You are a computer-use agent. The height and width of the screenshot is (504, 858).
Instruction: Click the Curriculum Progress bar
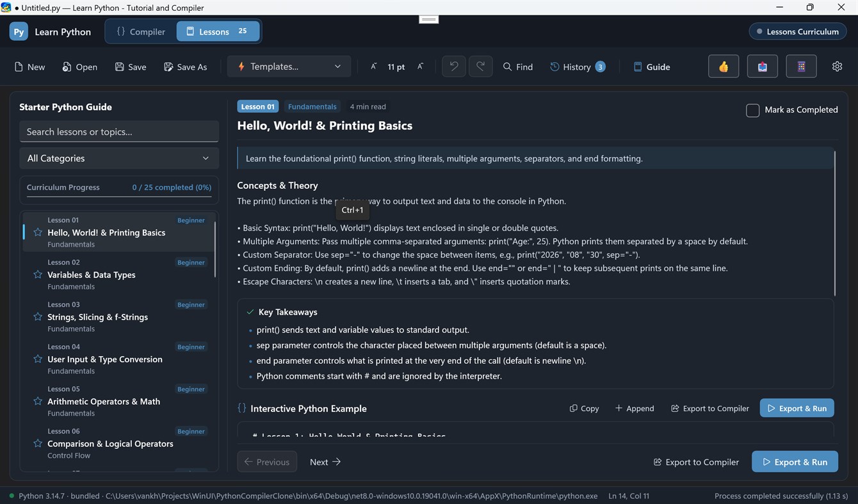(119, 196)
